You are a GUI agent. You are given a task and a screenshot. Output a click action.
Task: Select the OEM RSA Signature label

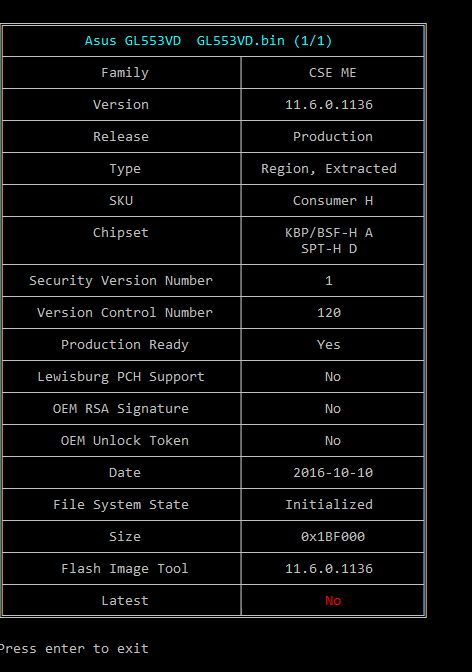(x=121, y=409)
